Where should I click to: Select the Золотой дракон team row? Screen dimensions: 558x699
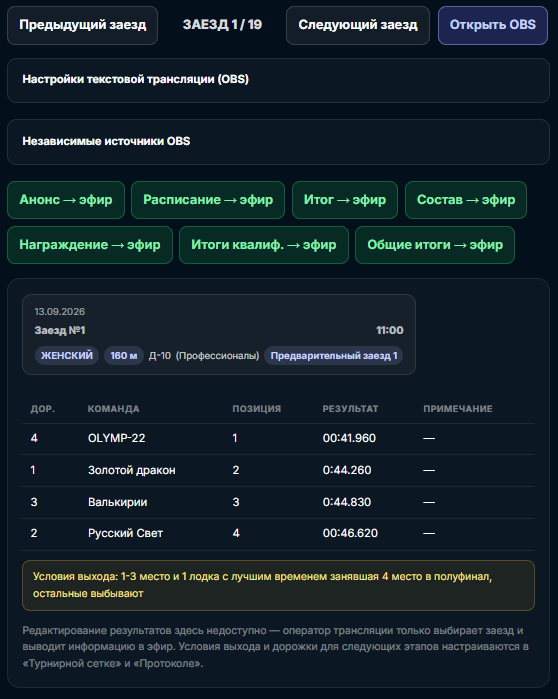coord(278,471)
